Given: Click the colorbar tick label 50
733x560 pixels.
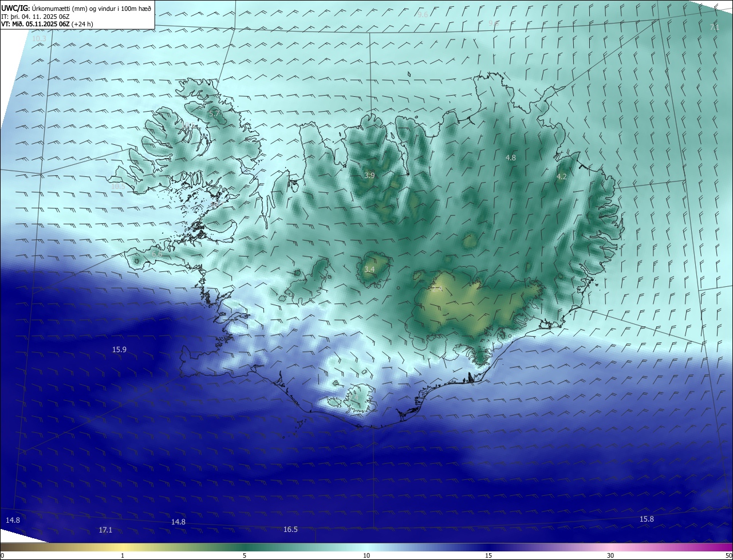Looking at the screenshot, I should 728,555.
